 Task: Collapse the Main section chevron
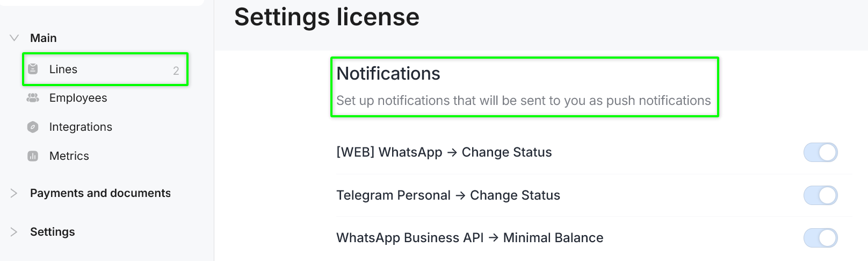(15, 38)
